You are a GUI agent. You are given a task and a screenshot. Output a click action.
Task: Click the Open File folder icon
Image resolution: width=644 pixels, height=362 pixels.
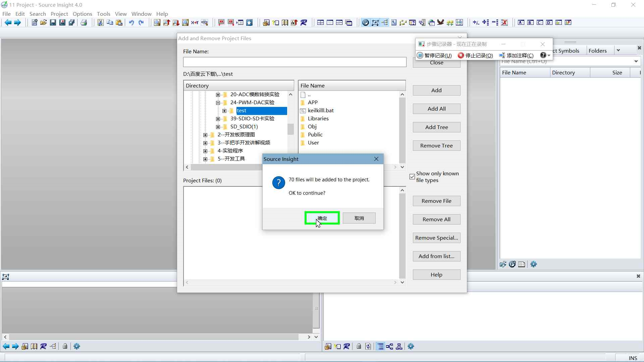pos(44,22)
